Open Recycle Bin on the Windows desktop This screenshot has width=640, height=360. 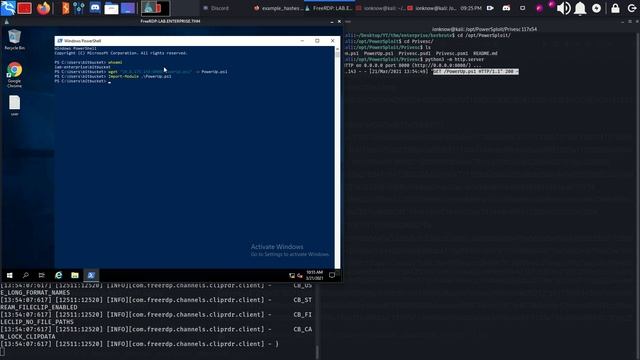(14, 40)
